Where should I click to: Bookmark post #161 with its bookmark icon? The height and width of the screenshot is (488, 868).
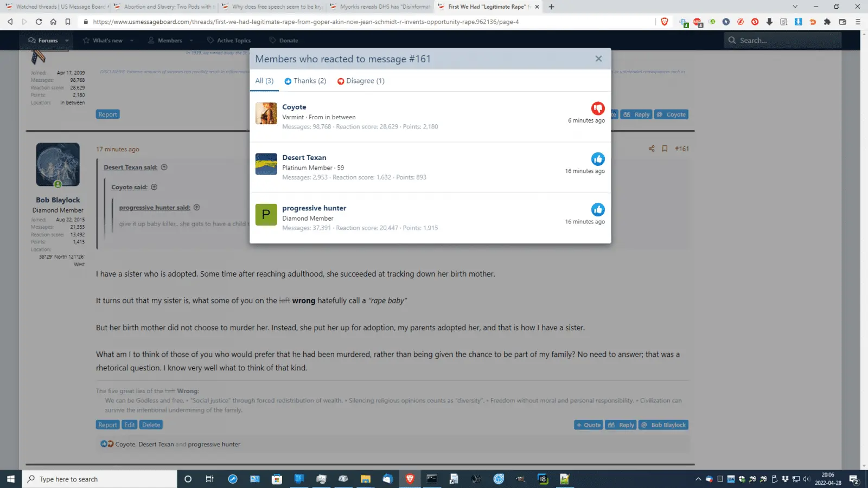(665, 149)
